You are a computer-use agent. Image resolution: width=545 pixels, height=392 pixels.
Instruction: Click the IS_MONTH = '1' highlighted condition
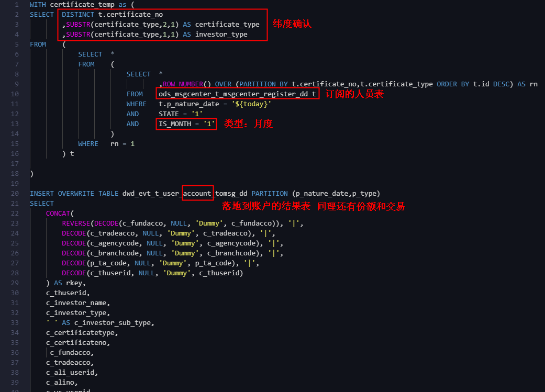tap(186, 124)
